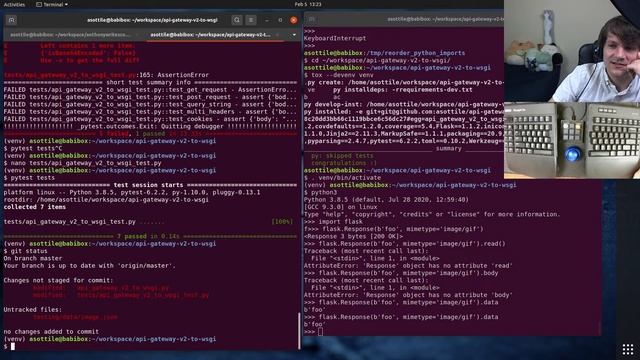Maximize the left terminal window
Image resolution: width=640 pixels, height=360 pixels.
pyautogui.click(x=280, y=20)
